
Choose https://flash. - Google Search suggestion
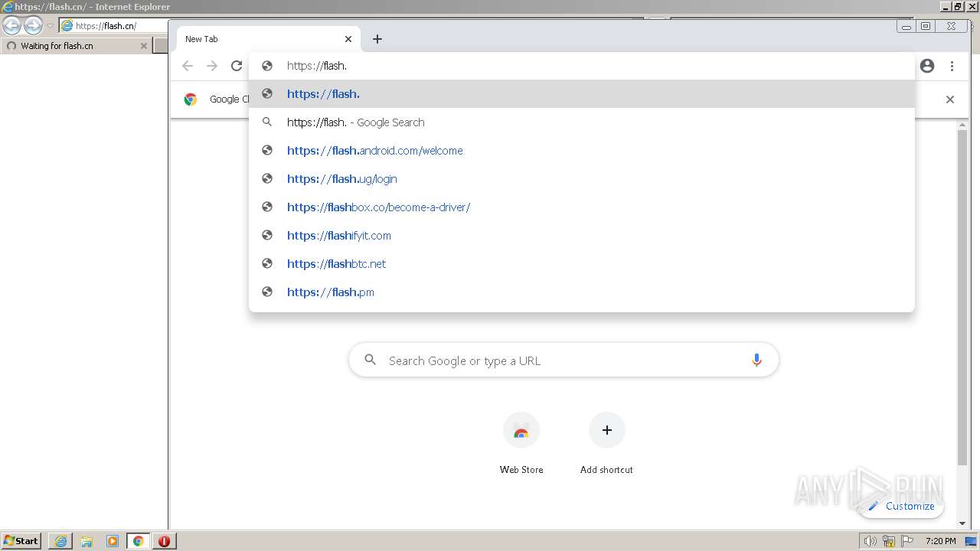(x=582, y=122)
